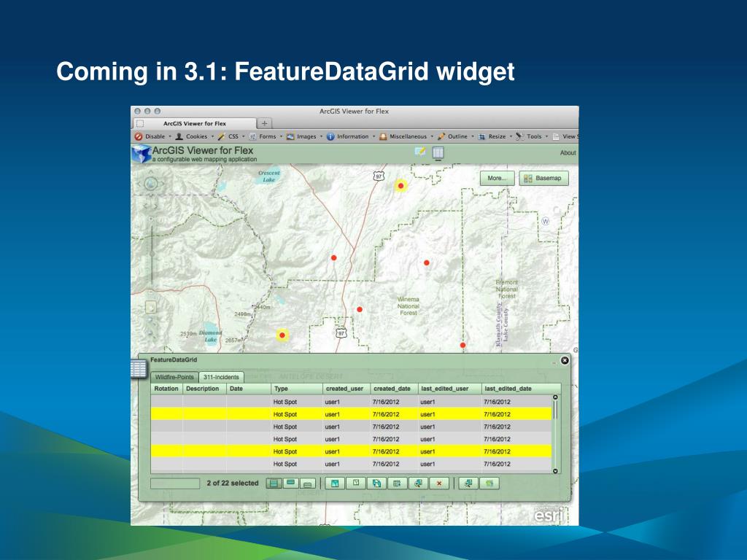Click the '2 of 22 selected' status text

coord(233,483)
